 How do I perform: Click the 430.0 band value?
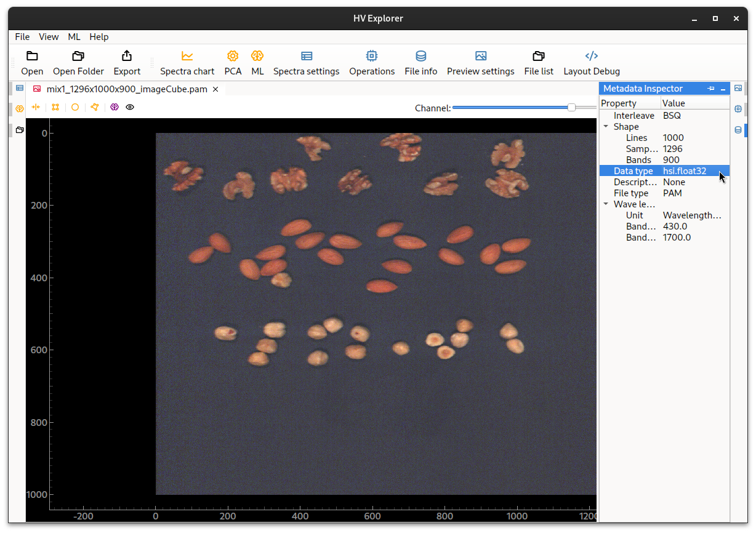click(675, 226)
